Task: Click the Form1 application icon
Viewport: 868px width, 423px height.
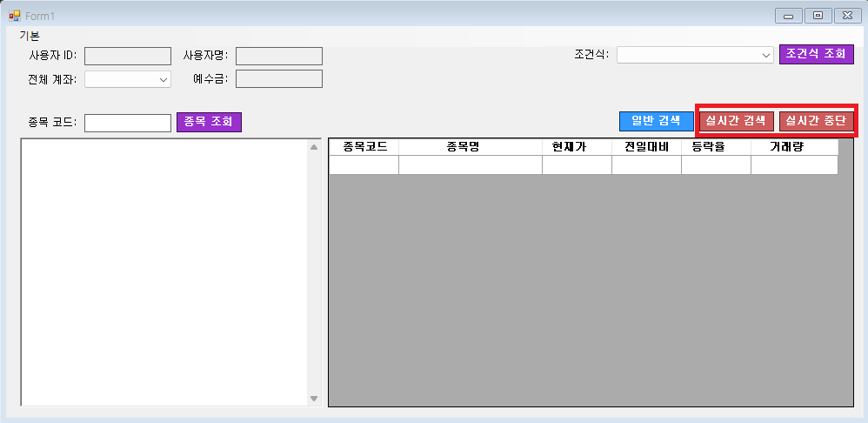Action: pos(15,16)
